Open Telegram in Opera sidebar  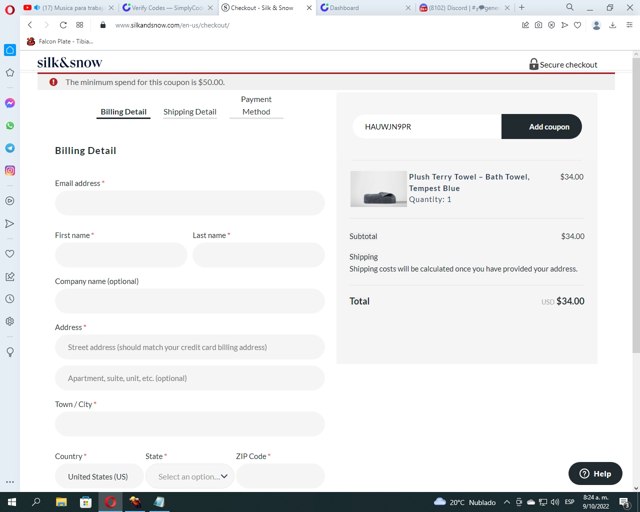[x=10, y=148]
